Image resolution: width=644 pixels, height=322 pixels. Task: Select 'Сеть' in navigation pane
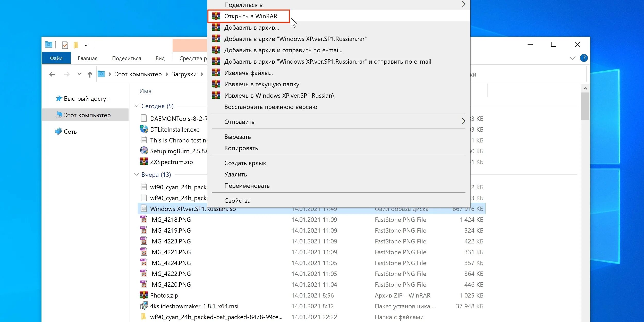66,132
